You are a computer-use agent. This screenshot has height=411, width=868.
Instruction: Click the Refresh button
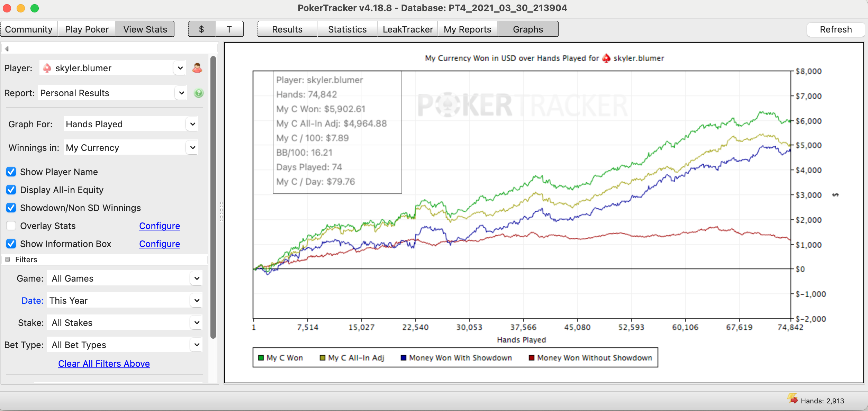point(835,29)
